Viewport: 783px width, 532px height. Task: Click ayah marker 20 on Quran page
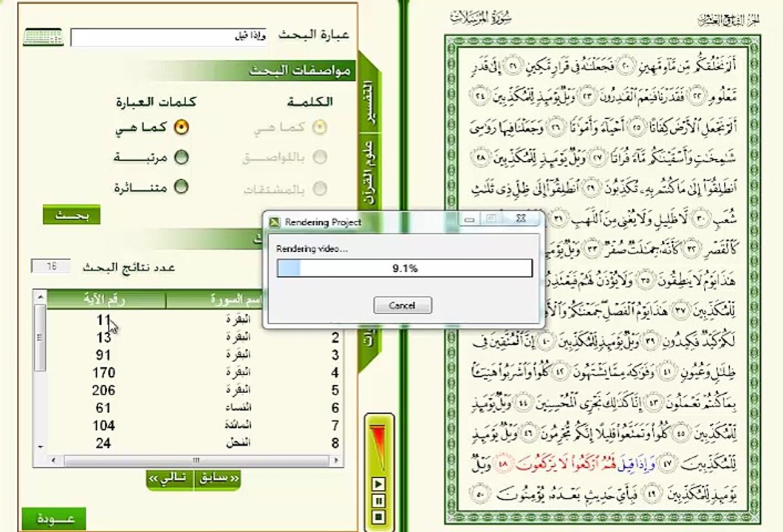click(626, 66)
